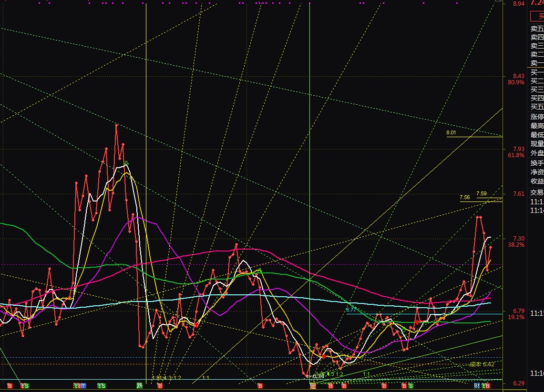Click the 最低 low price row
Viewport: 544px width, 392px height.
coord(537,135)
